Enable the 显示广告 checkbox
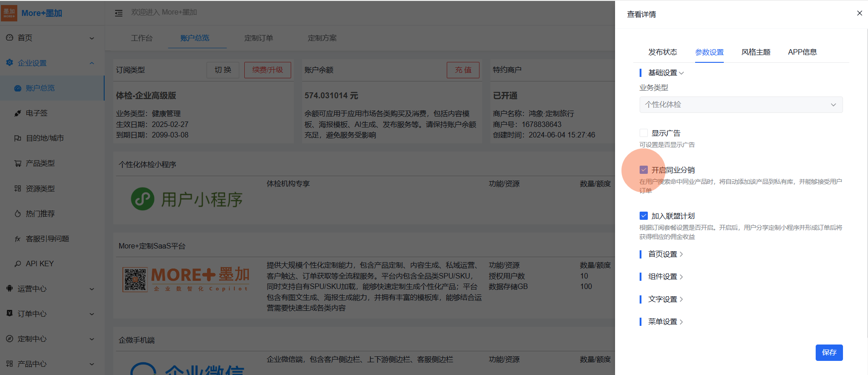868x375 pixels. coord(644,133)
